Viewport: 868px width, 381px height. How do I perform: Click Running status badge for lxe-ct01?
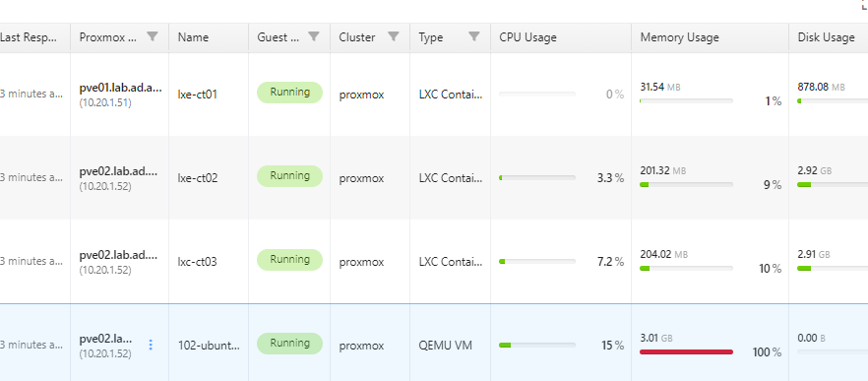click(289, 93)
